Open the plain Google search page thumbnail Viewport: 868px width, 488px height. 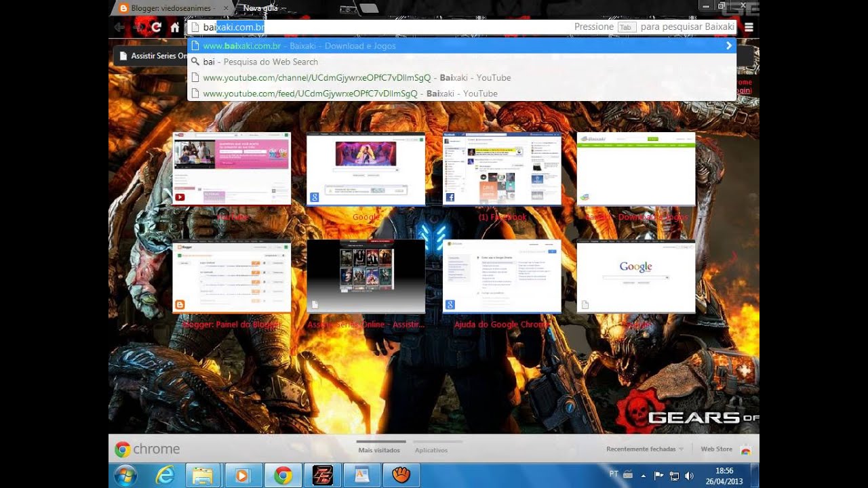(635, 277)
